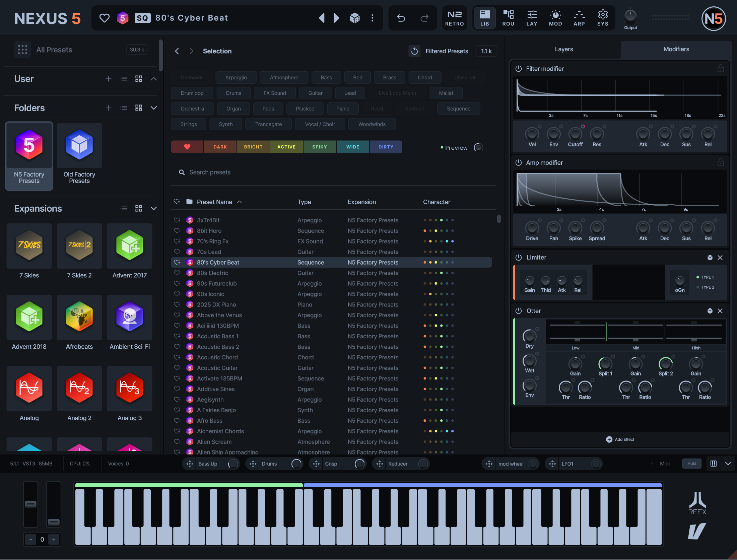Reset filtered presets with refresh icon
737x560 pixels.
[x=414, y=51]
